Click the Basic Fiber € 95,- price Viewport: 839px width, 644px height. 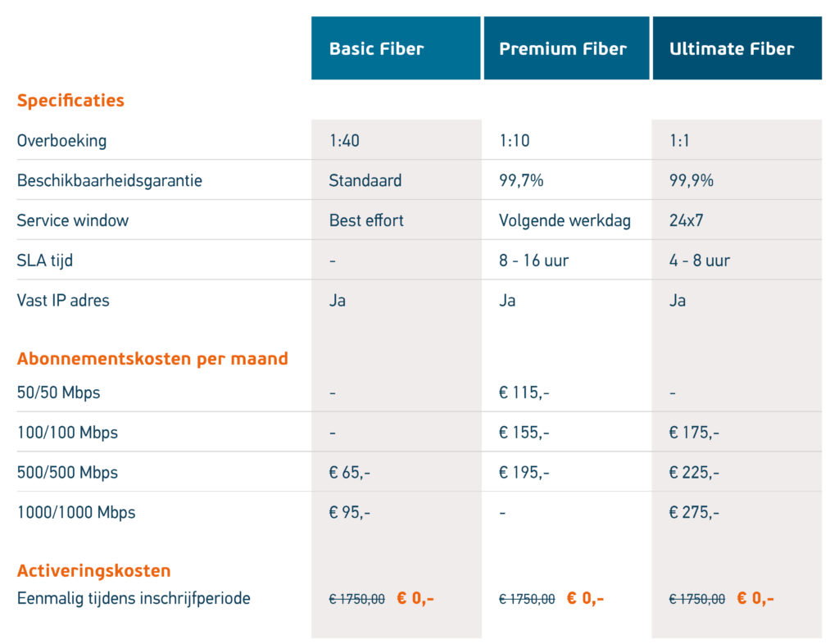tap(349, 512)
